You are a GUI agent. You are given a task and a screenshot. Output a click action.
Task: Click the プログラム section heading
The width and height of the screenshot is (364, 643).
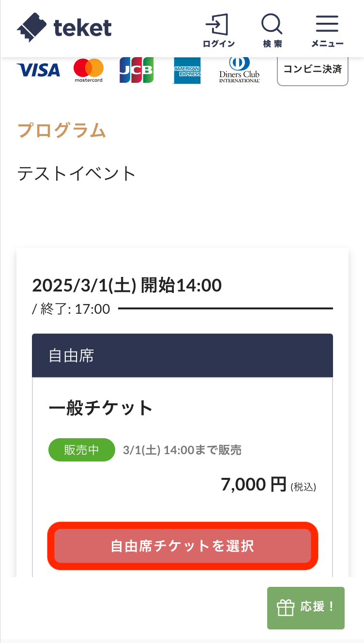tap(61, 131)
